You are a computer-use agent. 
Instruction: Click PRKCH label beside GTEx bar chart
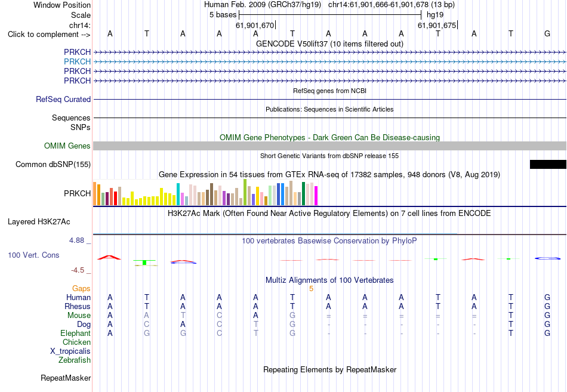(x=77, y=193)
